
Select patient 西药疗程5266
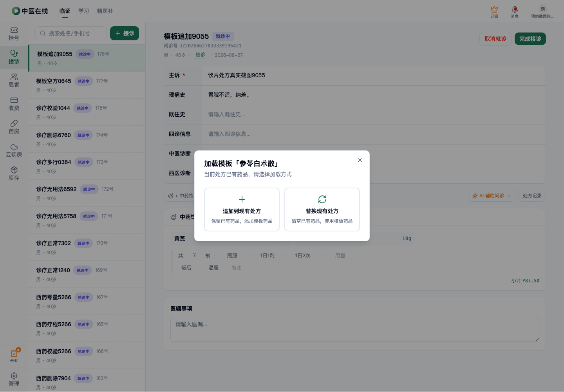pyautogui.click(x=87, y=328)
